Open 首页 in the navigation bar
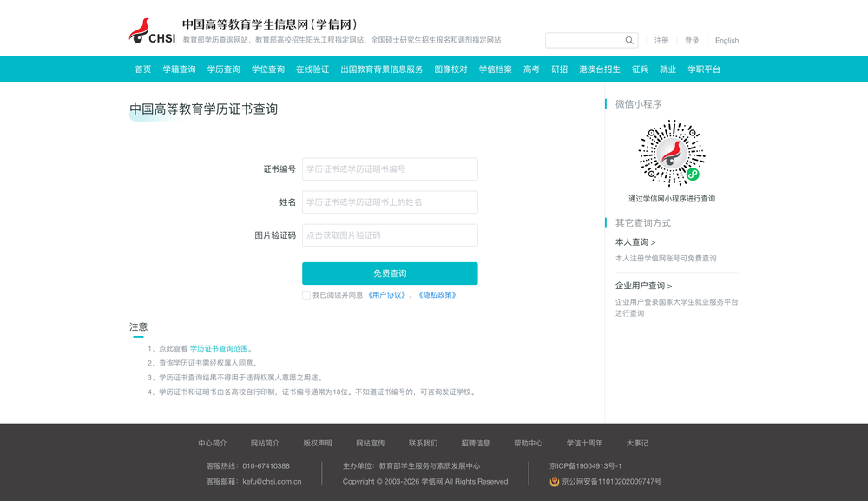The width and height of the screenshot is (868, 501). tap(143, 69)
